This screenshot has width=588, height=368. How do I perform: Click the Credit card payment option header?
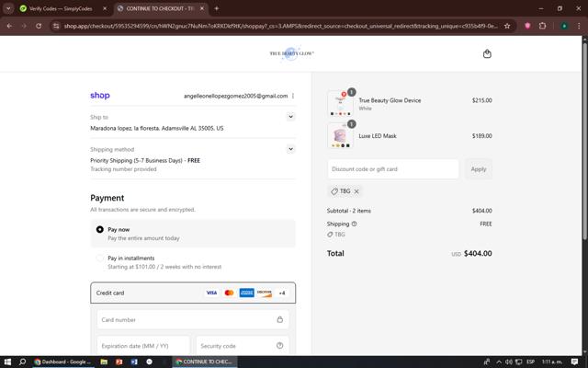coord(193,293)
